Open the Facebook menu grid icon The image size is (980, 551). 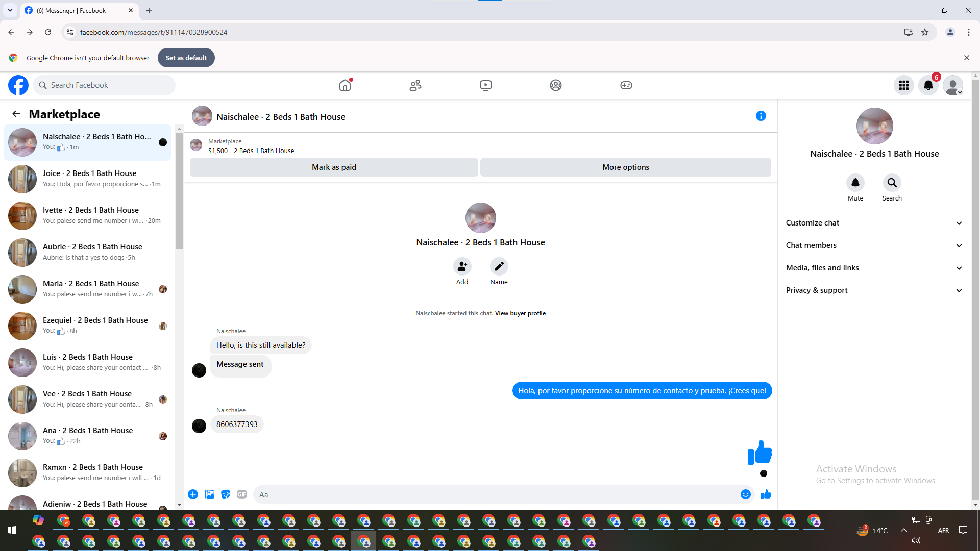coord(904,85)
